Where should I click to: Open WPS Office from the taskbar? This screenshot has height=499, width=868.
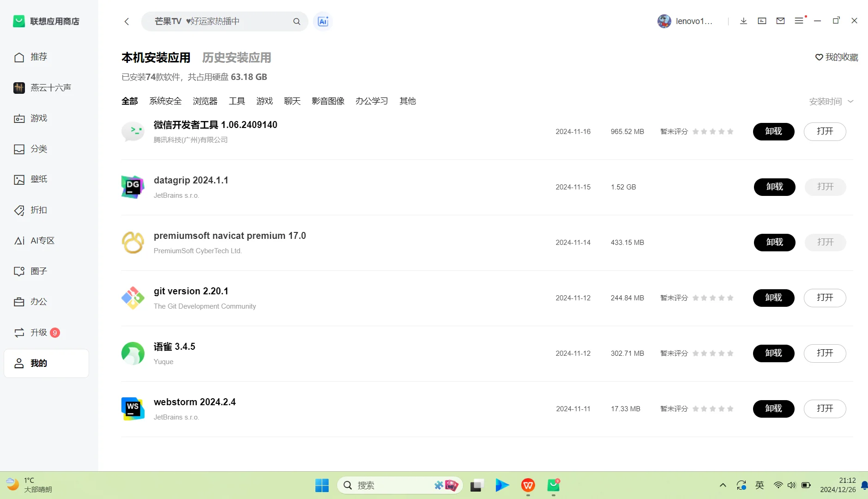point(528,486)
